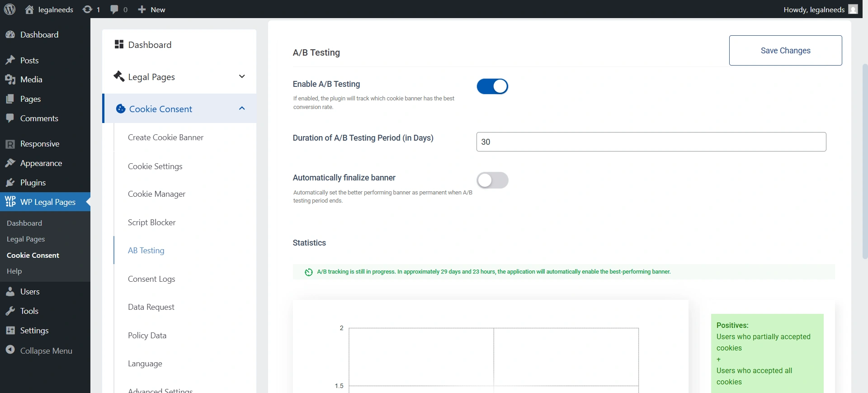Select AB Testing menu item
868x393 pixels.
146,251
